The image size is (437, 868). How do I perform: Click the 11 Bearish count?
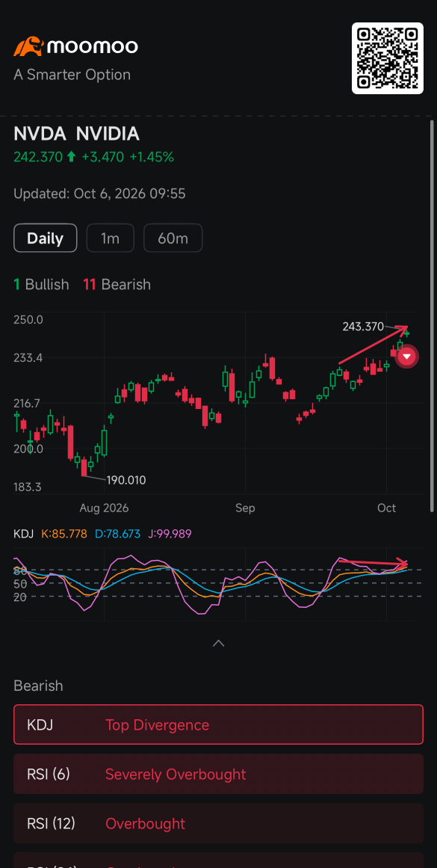[x=117, y=285]
